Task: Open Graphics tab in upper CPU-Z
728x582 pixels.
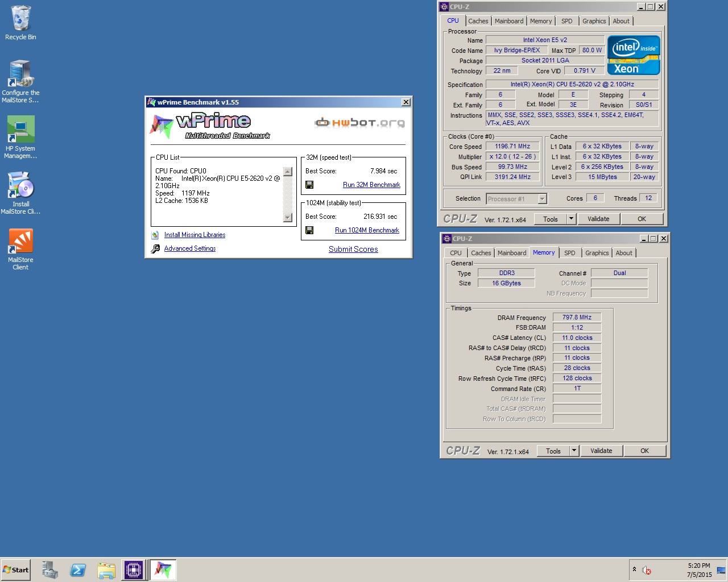Action: click(594, 21)
